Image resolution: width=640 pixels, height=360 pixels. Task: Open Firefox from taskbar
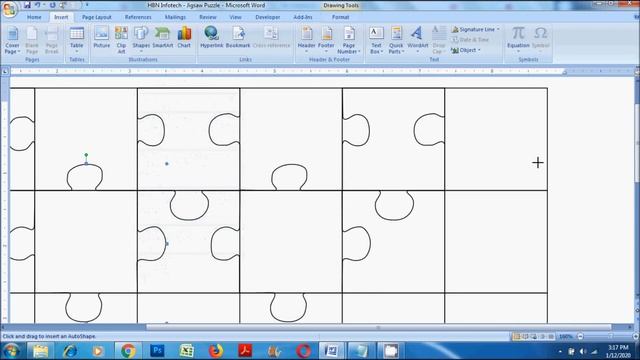[216, 351]
